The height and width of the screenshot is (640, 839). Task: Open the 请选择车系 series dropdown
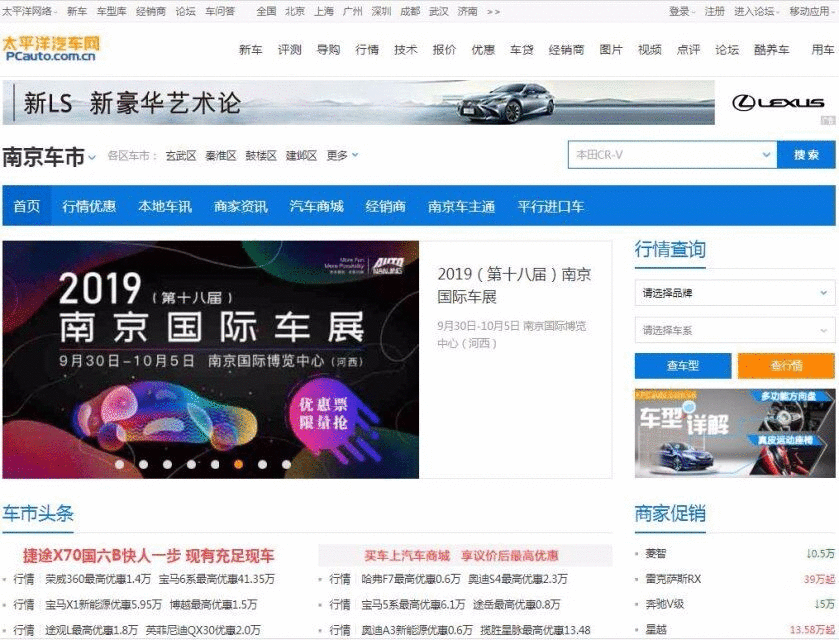coord(734,330)
